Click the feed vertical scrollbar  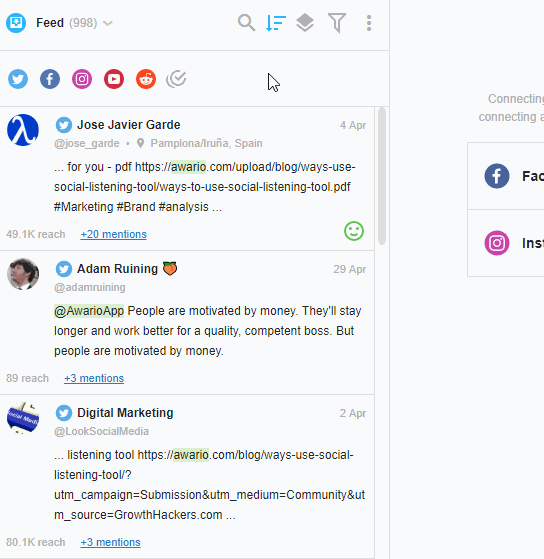pos(382,176)
